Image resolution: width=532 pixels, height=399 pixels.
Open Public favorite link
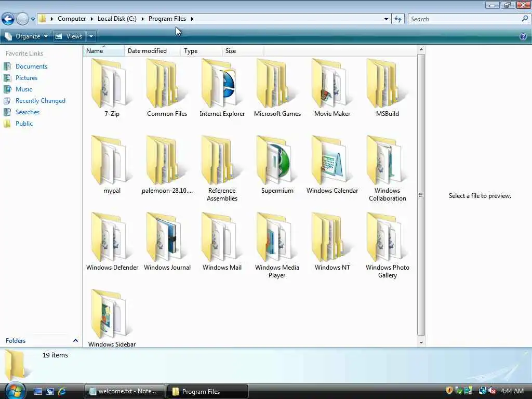[x=24, y=124]
